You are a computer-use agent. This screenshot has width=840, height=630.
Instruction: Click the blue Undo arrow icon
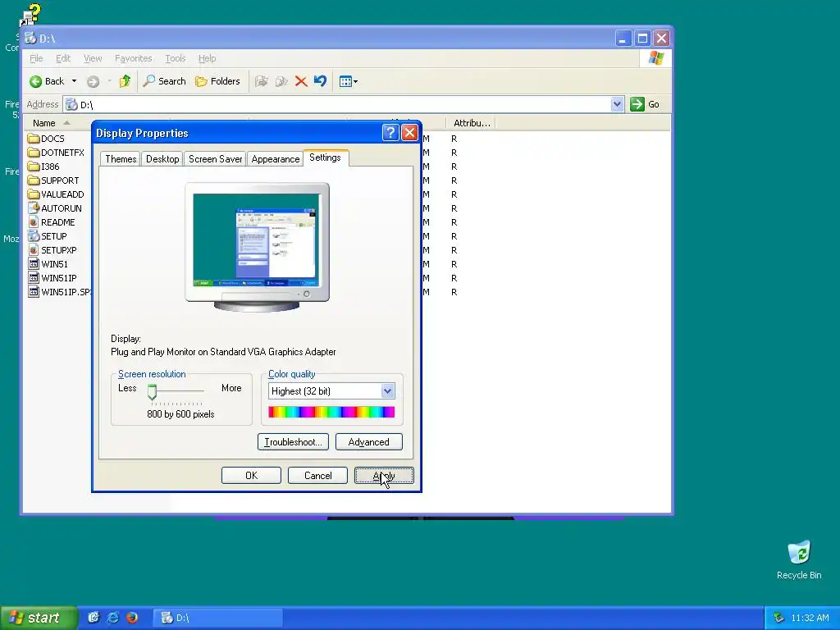pos(321,81)
